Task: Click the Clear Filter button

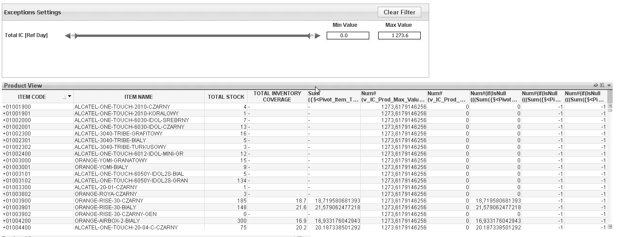Action: pyautogui.click(x=400, y=12)
